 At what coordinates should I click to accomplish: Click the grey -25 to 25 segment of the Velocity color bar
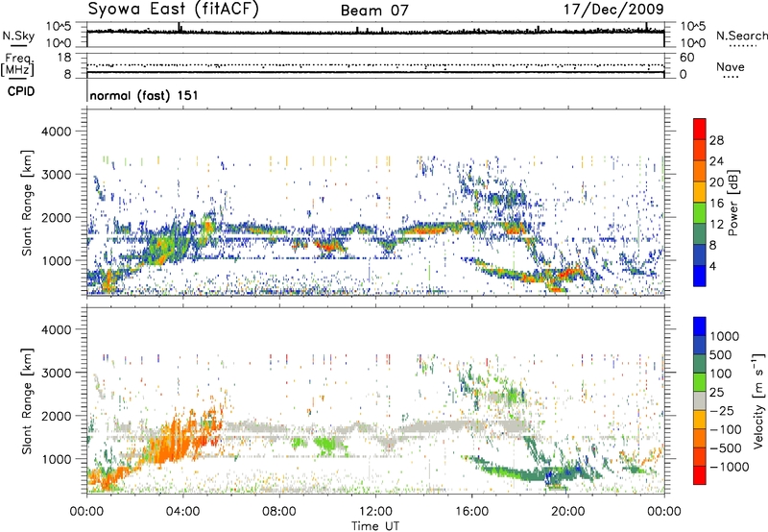coord(700,400)
